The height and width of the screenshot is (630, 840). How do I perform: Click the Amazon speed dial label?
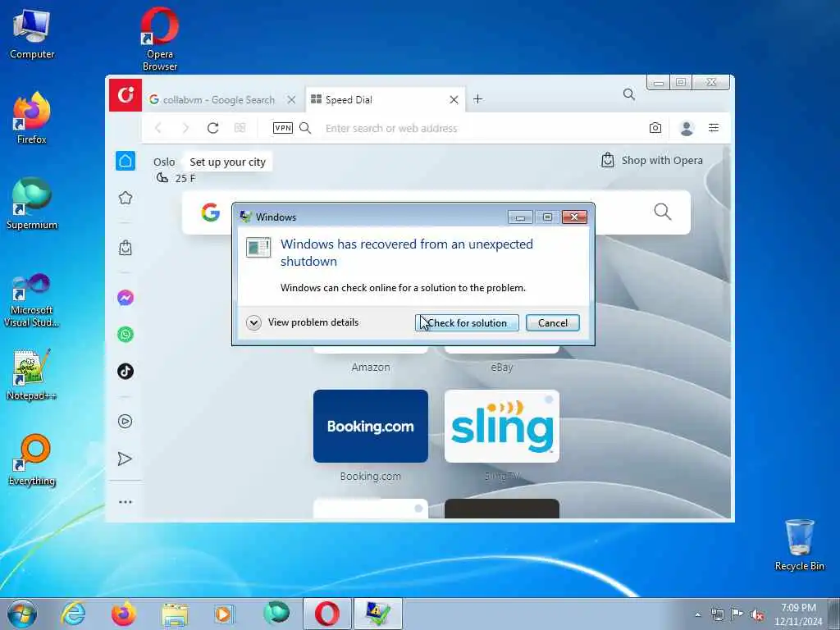[371, 367]
